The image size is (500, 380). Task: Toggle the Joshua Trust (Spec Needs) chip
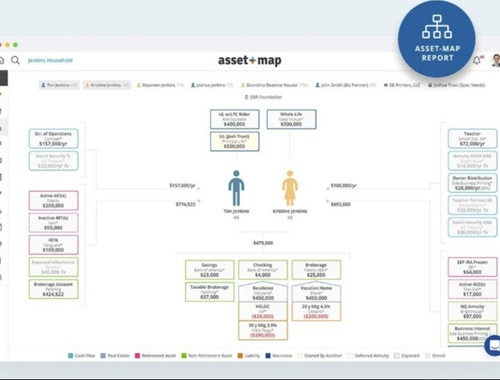pos(456,85)
